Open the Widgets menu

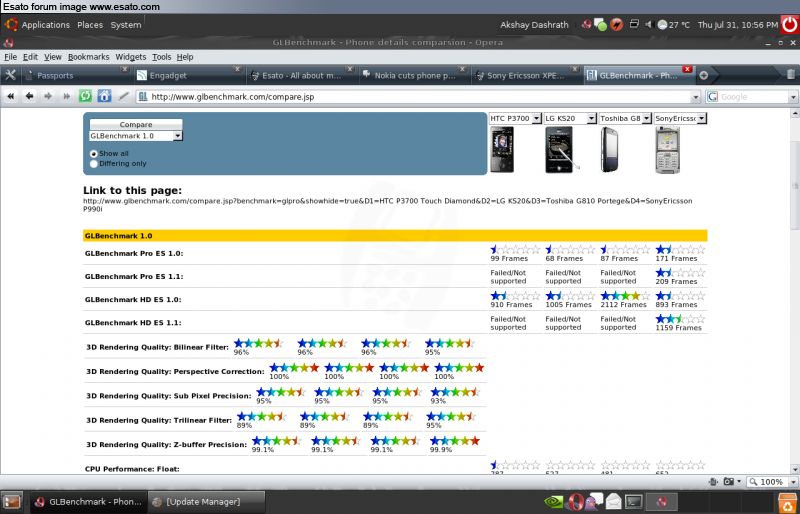pos(131,57)
